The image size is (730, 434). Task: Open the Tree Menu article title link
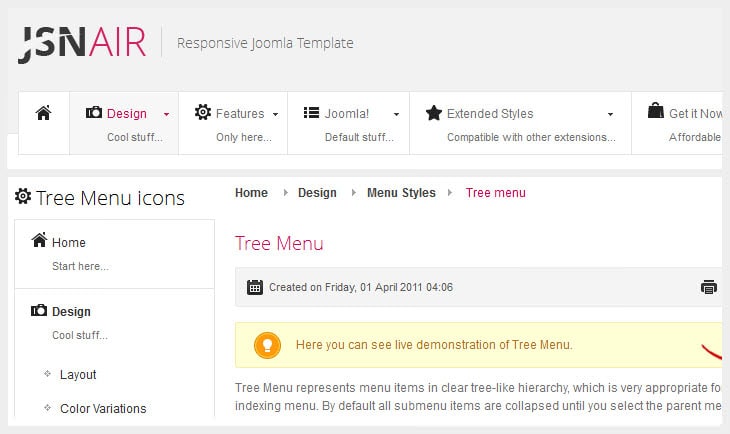tap(279, 243)
